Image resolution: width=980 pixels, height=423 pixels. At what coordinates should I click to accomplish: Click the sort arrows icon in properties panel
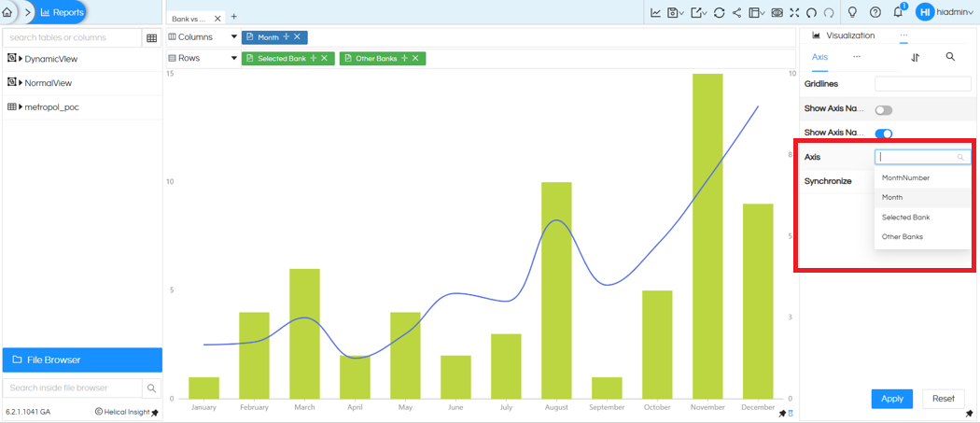coord(916,57)
